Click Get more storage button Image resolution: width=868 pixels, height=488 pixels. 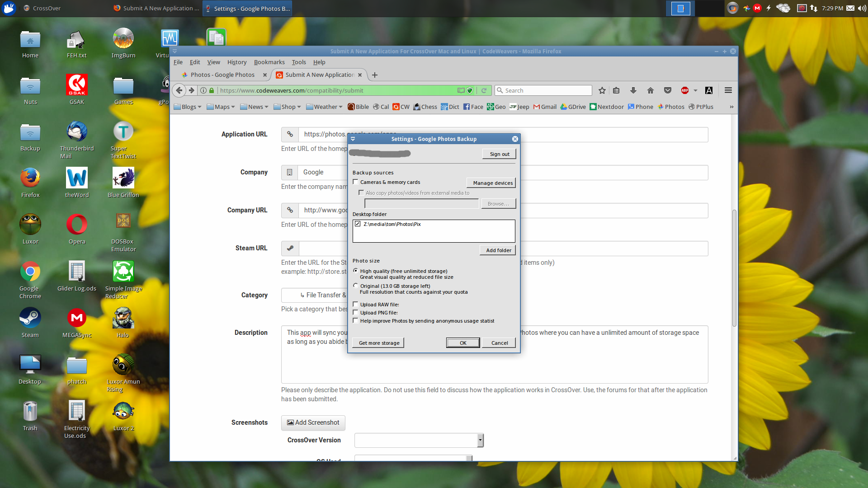[x=379, y=343]
